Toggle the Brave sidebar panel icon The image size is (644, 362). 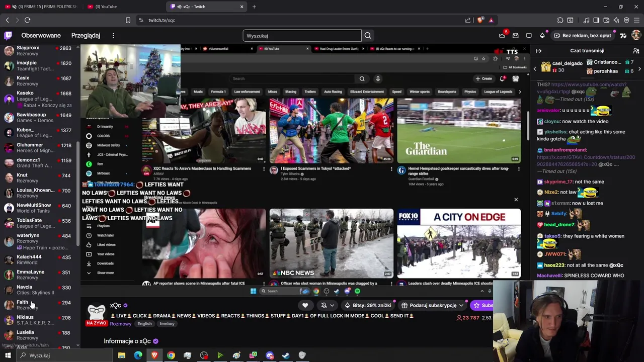coord(596,20)
